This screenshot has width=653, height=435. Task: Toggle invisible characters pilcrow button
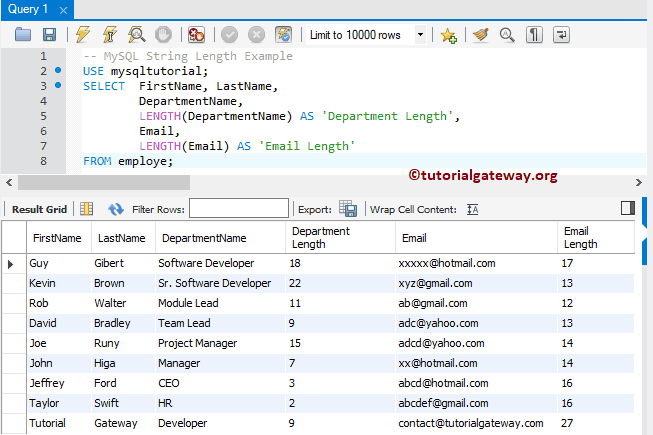[535, 35]
